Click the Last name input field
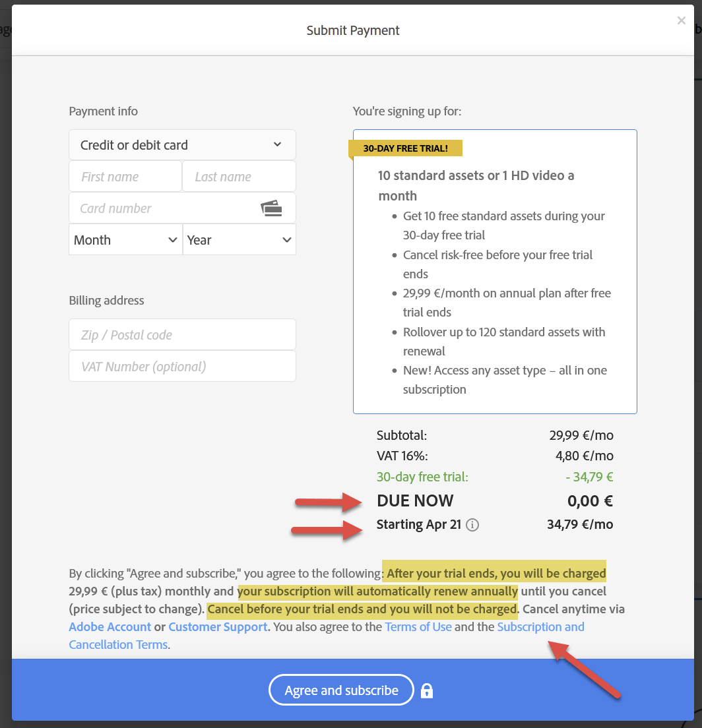The width and height of the screenshot is (702, 728). coord(238,176)
